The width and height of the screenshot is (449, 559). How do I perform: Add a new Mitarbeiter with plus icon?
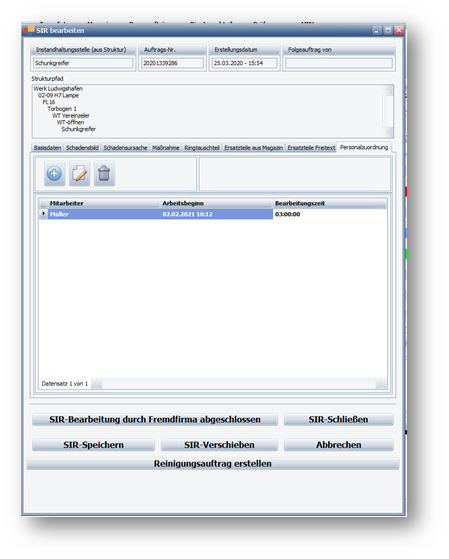pyautogui.click(x=55, y=174)
